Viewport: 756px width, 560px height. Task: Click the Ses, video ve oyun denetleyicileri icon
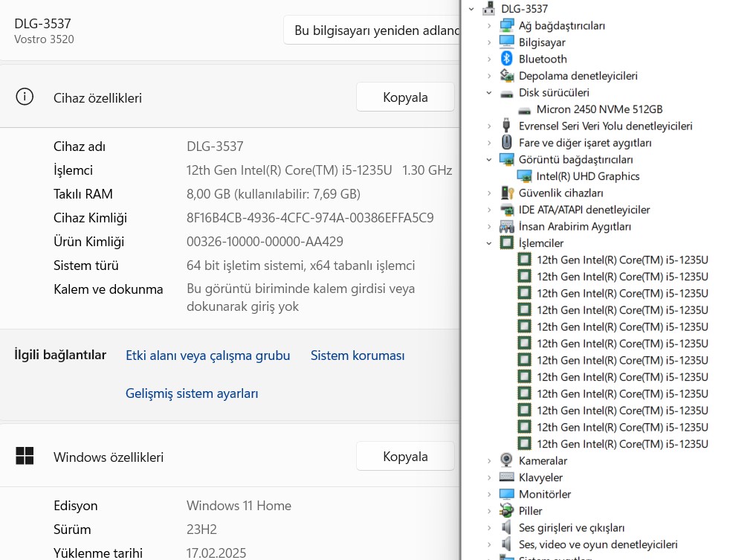506,544
